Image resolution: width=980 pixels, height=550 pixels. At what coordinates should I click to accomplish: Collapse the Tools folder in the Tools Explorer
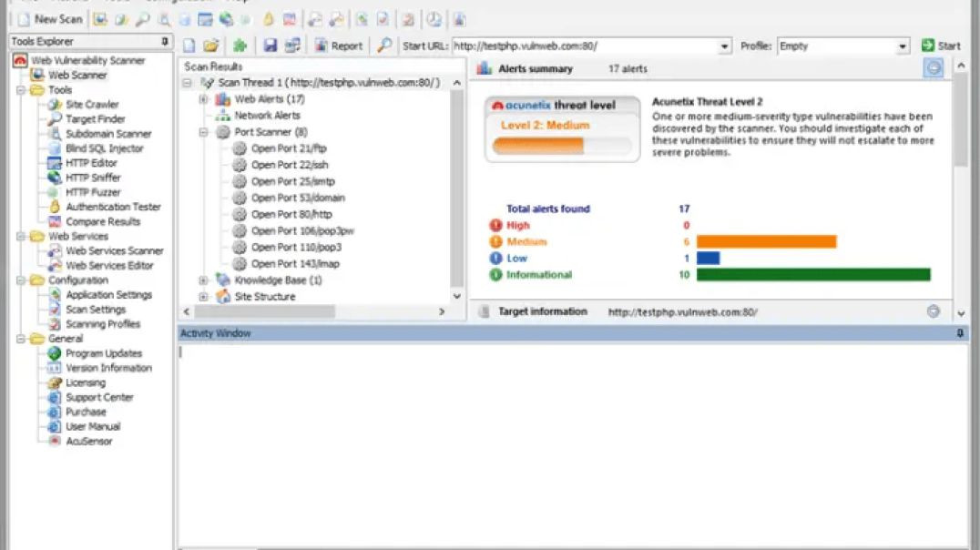pyautogui.click(x=21, y=90)
